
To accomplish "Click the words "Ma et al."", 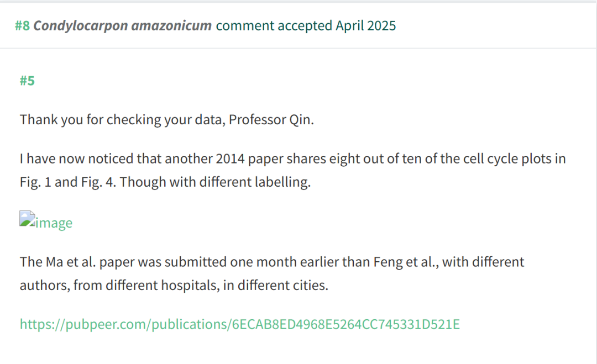I will click(71, 262).
